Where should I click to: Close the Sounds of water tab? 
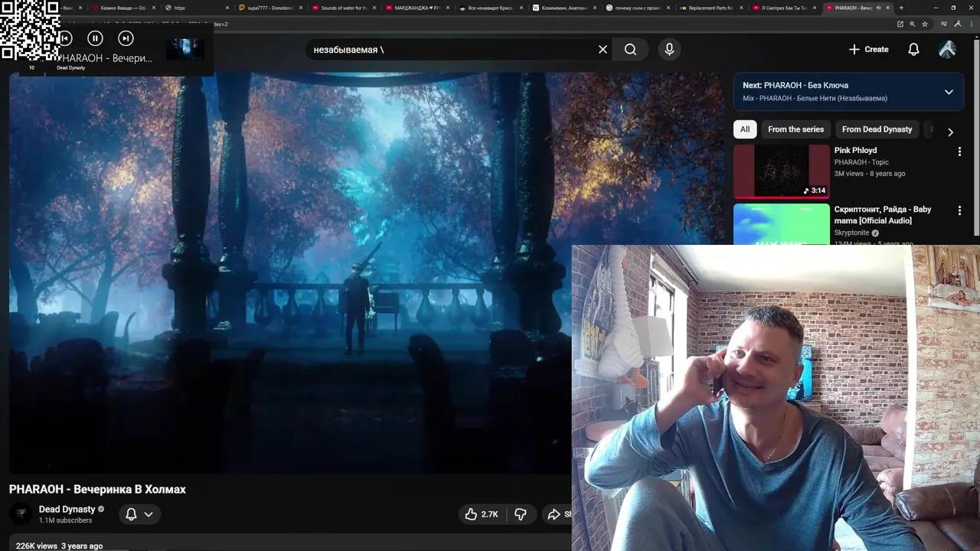pos(374,8)
